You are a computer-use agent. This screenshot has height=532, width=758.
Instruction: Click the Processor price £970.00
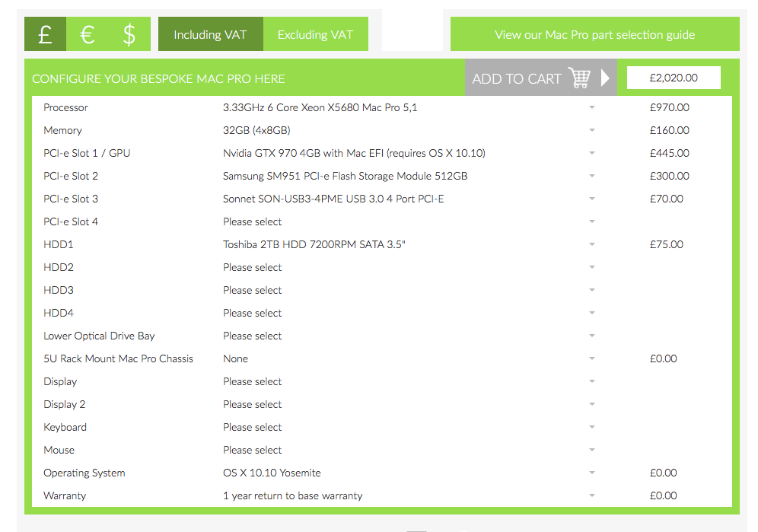point(670,107)
